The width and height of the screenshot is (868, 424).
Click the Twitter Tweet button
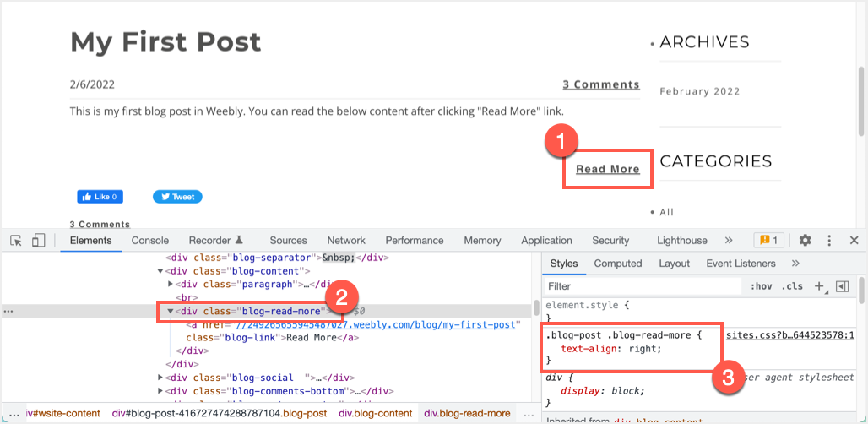click(177, 197)
